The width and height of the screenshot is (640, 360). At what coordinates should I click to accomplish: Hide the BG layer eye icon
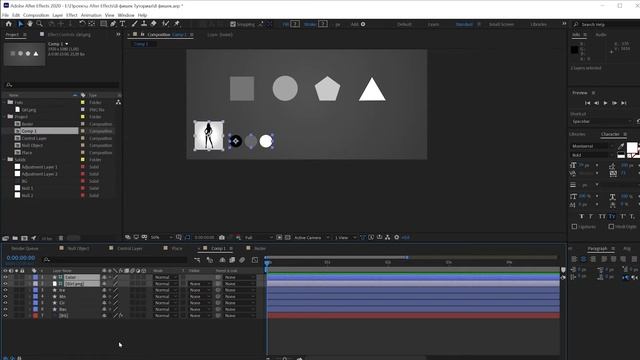(x=5, y=316)
